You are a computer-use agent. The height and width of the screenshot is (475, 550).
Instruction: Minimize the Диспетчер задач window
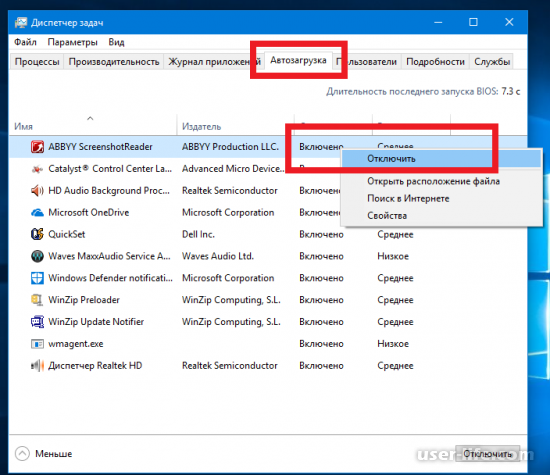tap(438, 22)
